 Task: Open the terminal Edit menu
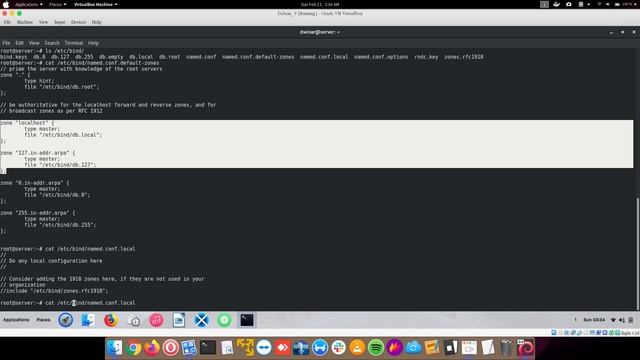(20, 43)
